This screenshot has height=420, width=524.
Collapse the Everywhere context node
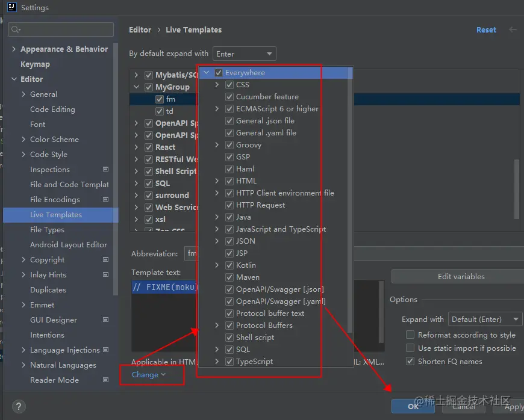pyautogui.click(x=207, y=72)
